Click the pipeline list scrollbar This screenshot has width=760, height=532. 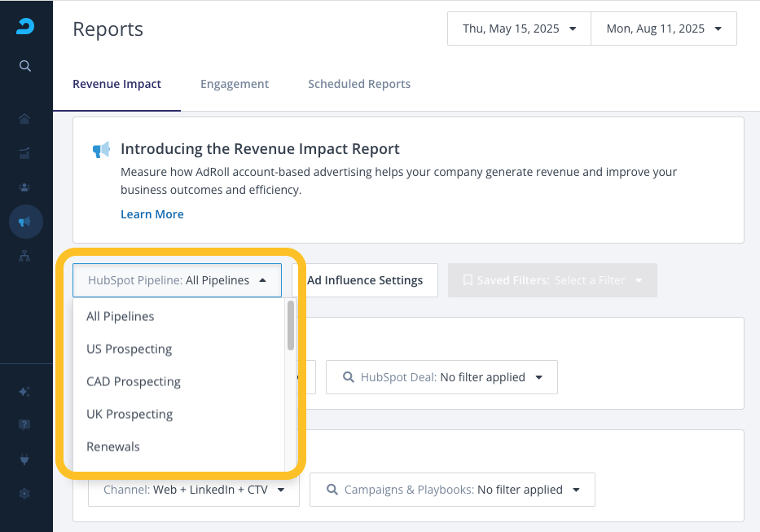[291, 326]
